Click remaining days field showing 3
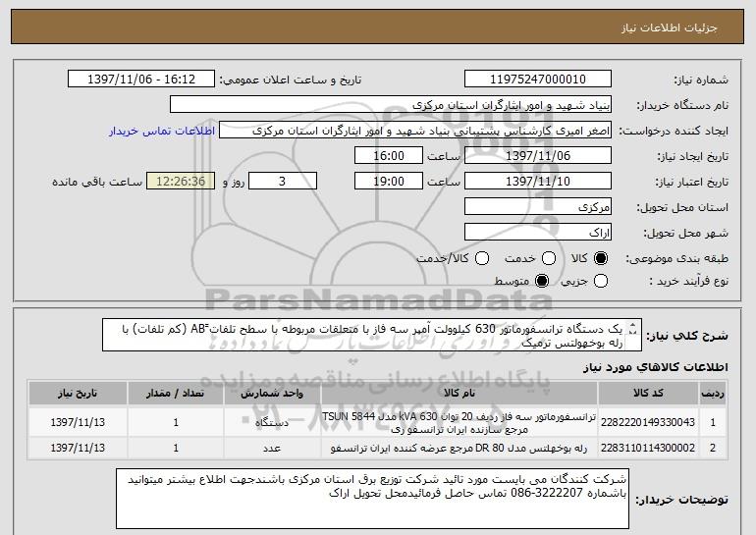Screen dimensions: 756x535 click(283, 182)
